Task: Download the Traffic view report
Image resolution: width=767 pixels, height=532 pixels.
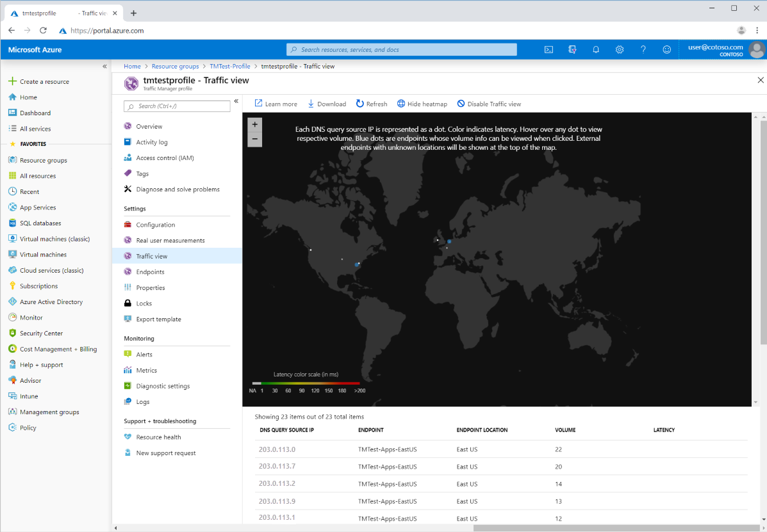Action: pos(327,103)
